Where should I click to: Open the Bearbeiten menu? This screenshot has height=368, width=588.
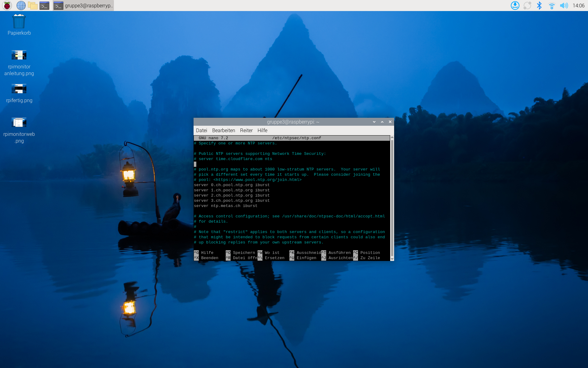pos(224,130)
